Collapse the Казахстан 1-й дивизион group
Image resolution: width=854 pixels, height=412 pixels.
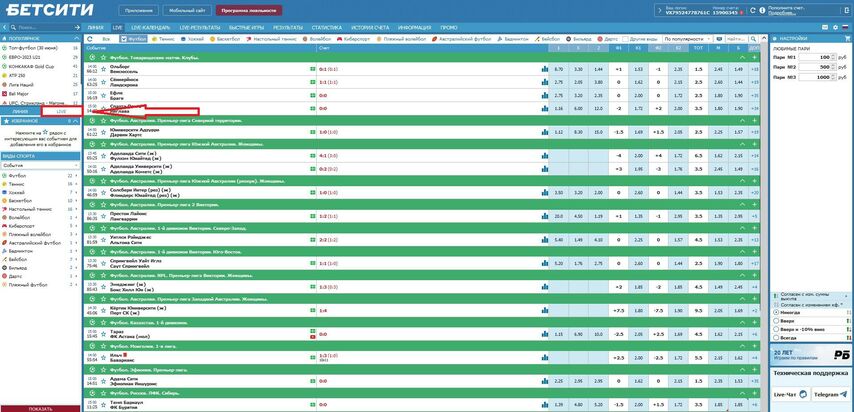coord(741,323)
